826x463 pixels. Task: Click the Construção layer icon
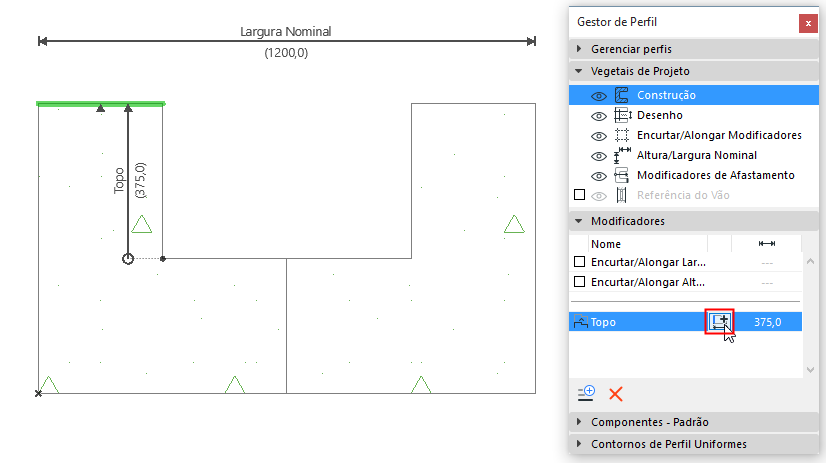click(x=622, y=95)
